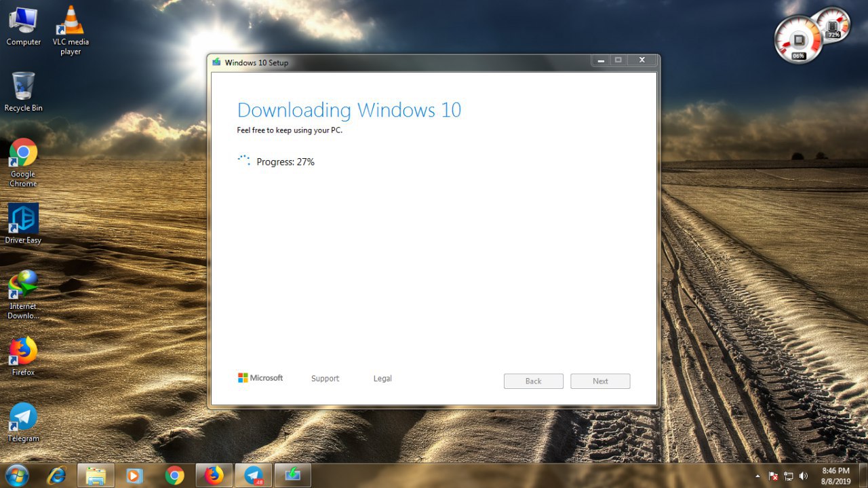Switch to Firefox in the taskbar
868x488 pixels.
coord(214,475)
